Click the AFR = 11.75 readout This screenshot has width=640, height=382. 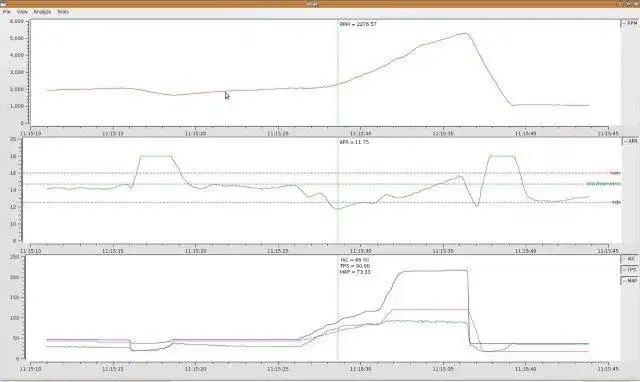pyautogui.click(x=354, y=142)
